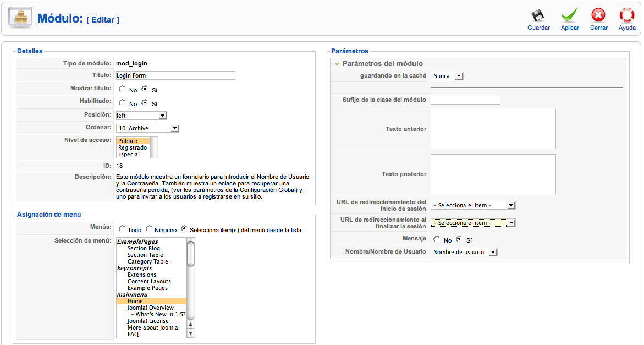Choose Todo for menu assignment

122,229
